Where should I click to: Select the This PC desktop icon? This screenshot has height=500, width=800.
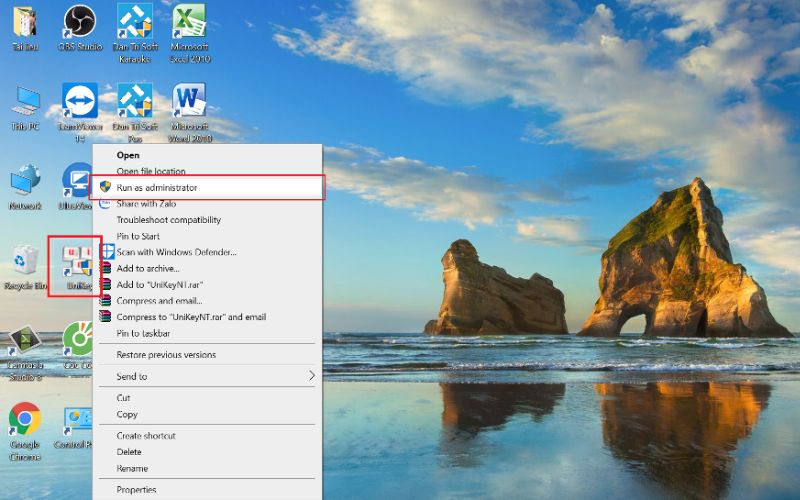click(x=25, y=108)
